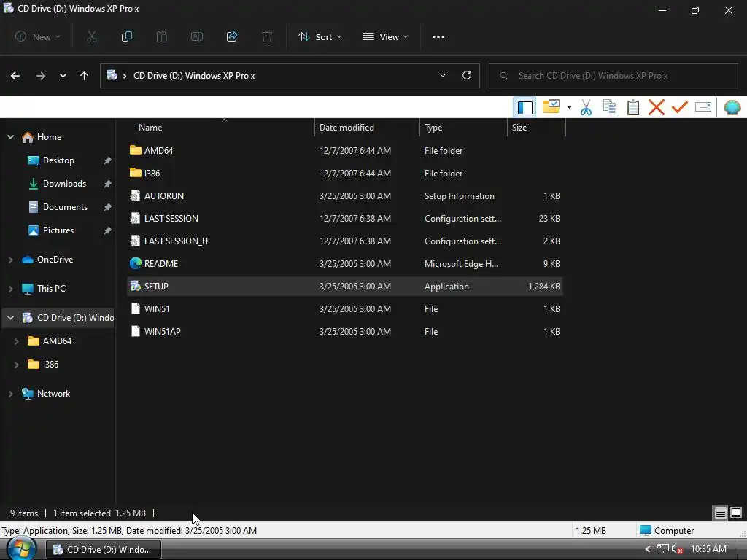Select Documents in the navigation pane
The width and height of the screenshot is (747, 560).
click(65, 207)
